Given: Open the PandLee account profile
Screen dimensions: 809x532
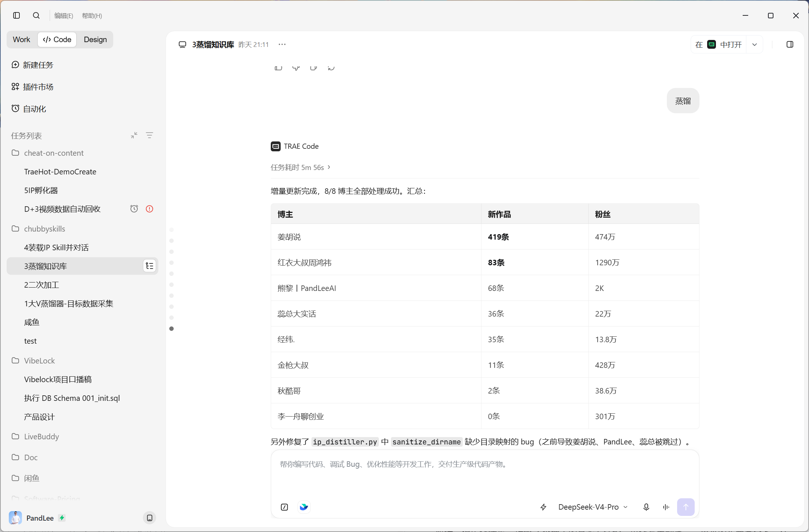Looking at the screenshot, I should (x=37, y=518).
